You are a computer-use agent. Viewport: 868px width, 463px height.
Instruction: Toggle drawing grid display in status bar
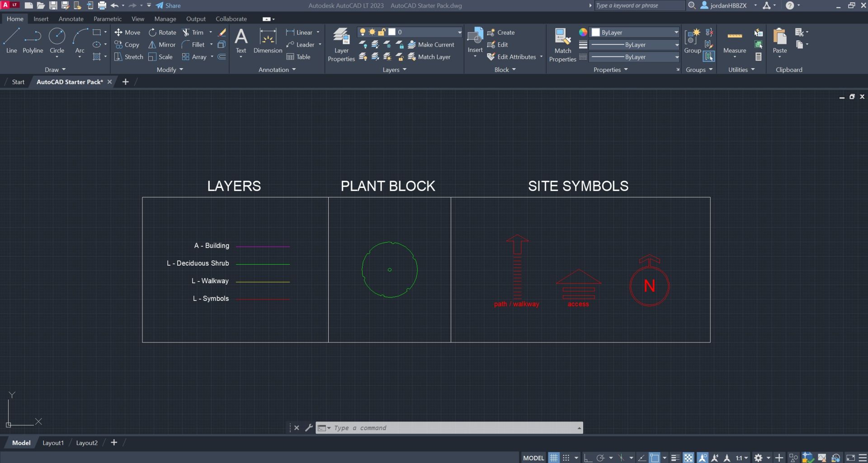tap(554, 458)
